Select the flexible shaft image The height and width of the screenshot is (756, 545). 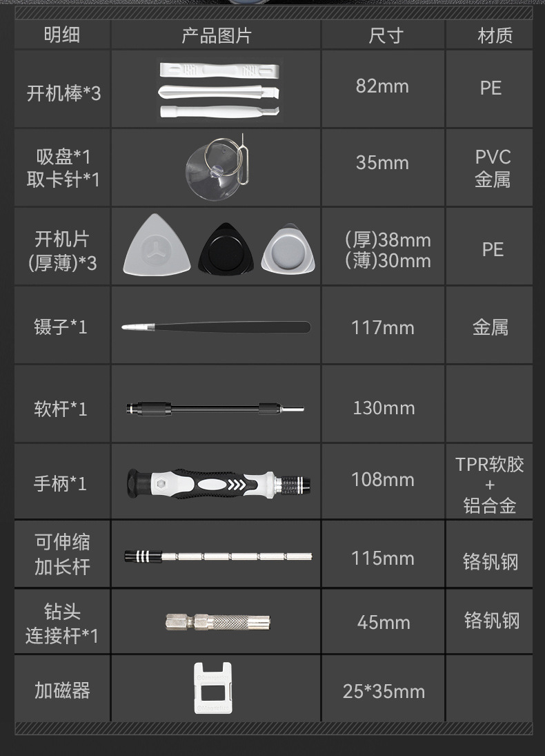tap(215, 409)
